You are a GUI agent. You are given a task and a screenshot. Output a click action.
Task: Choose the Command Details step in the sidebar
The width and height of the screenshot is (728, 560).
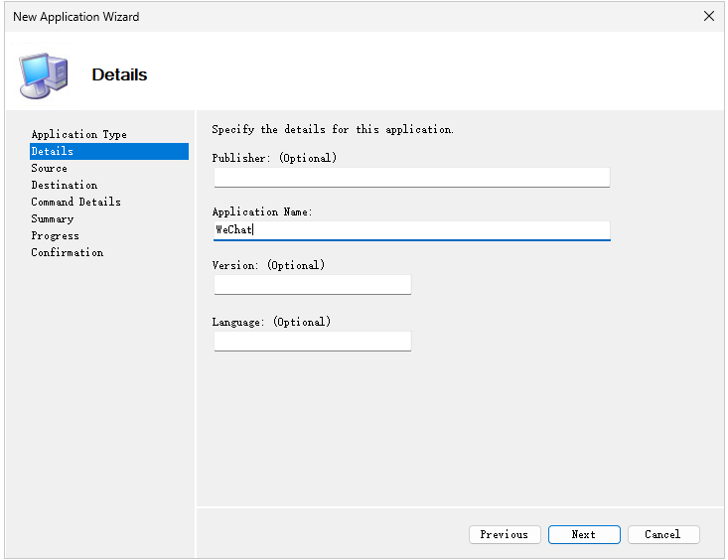(x=75, y=202)
